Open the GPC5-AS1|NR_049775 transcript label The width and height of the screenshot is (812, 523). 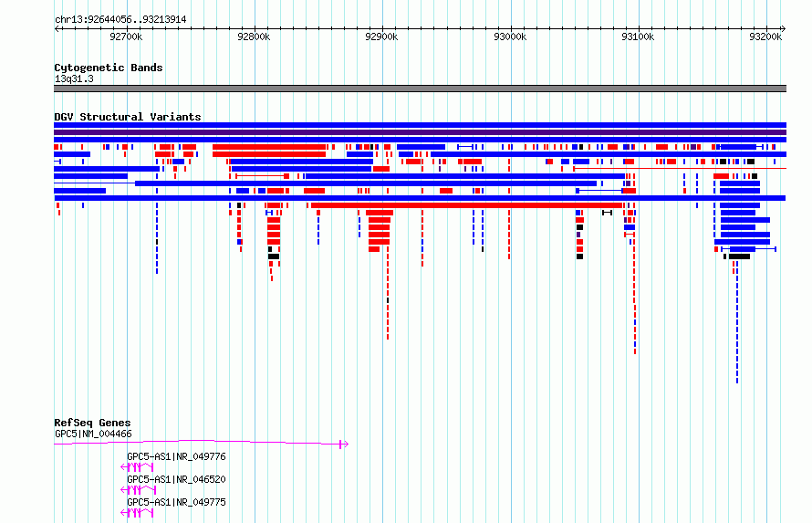(176, 502)
